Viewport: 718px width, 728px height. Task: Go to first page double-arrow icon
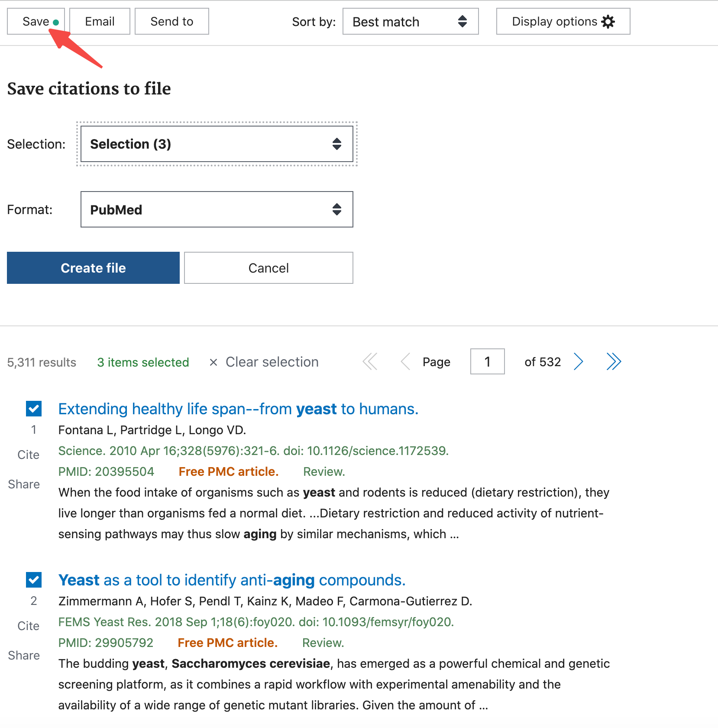[370, 361]
